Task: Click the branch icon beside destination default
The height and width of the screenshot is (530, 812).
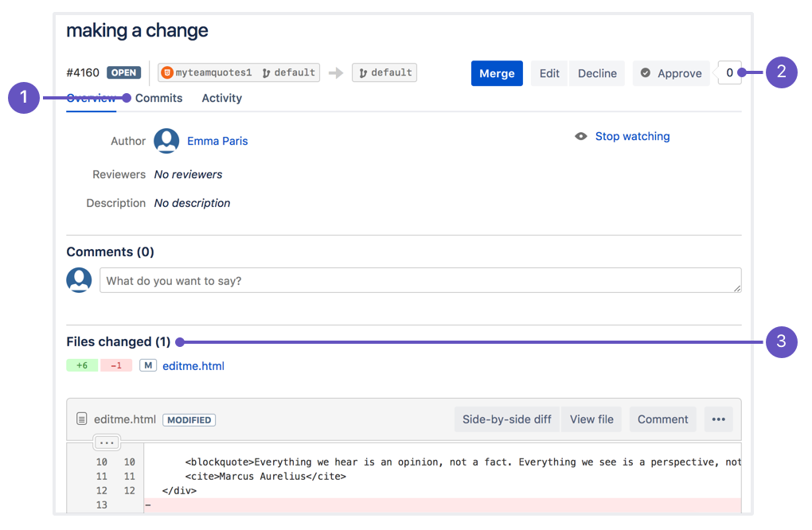Action: [363, 72]
